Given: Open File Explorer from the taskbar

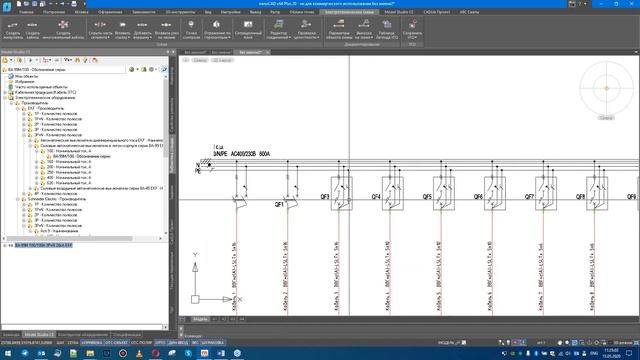Looking at the screenshot, I should point(90,353).
